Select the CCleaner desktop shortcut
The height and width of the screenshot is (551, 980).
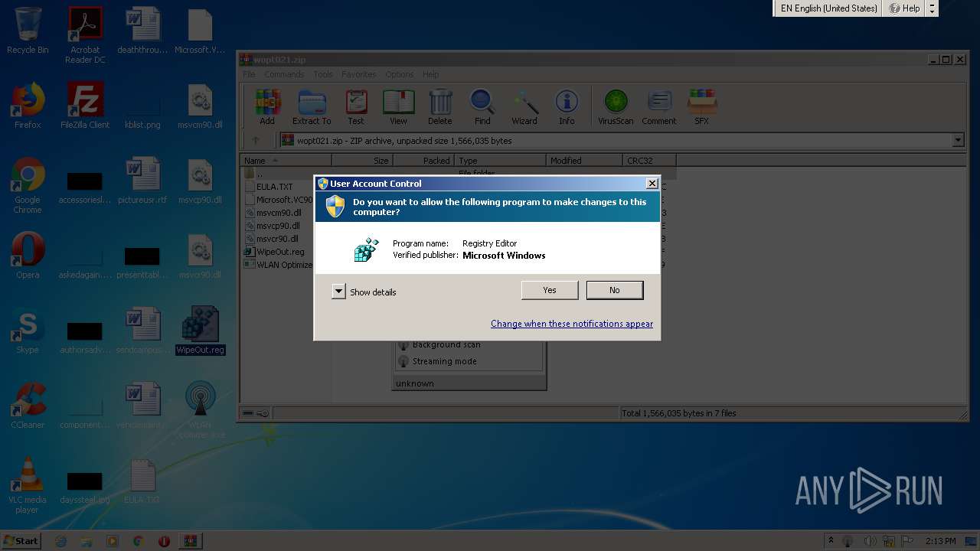click(28, 406)
